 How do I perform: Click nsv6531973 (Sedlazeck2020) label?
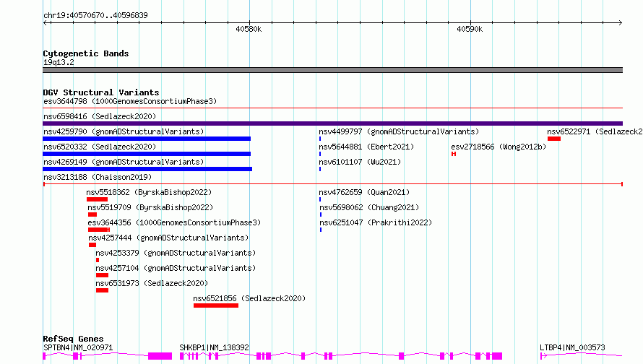tap(152, 283)
